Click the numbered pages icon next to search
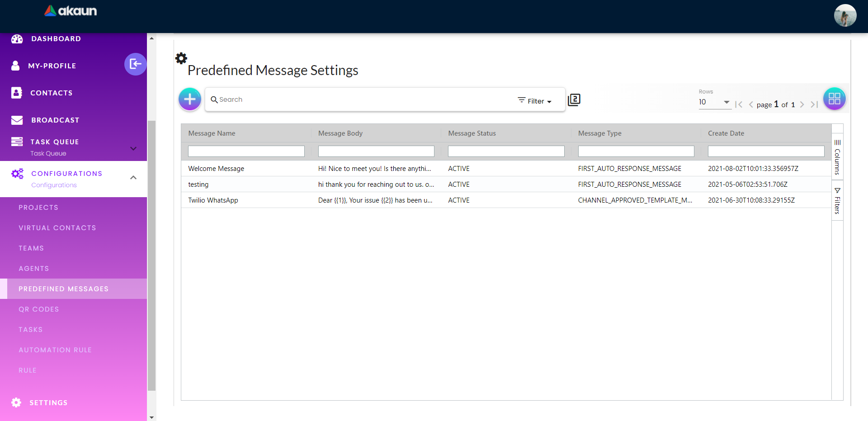This screenshot has height=421, width=868. pos(574,99)
